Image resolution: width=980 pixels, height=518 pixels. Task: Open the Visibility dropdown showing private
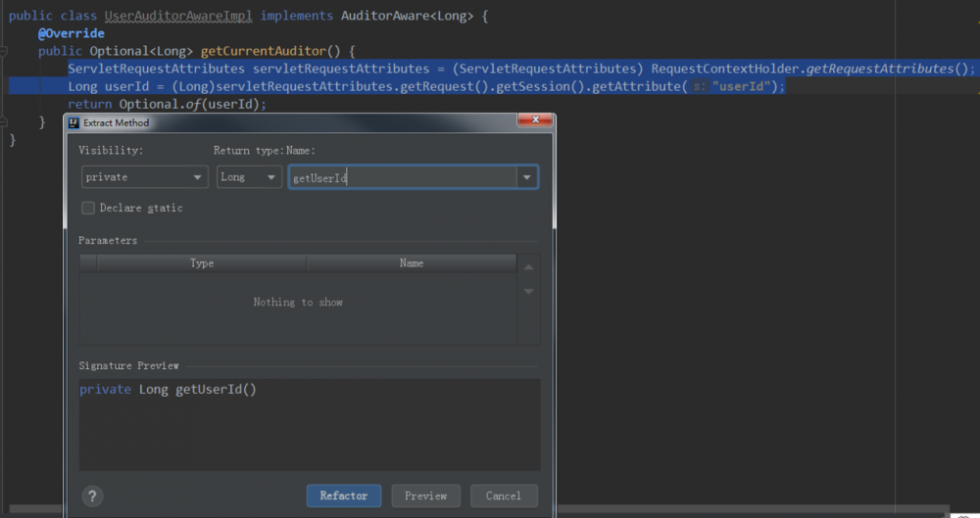tap(144, 177)
